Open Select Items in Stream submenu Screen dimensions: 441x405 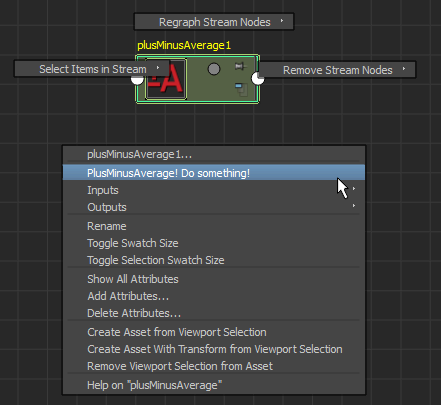point(91,69)
